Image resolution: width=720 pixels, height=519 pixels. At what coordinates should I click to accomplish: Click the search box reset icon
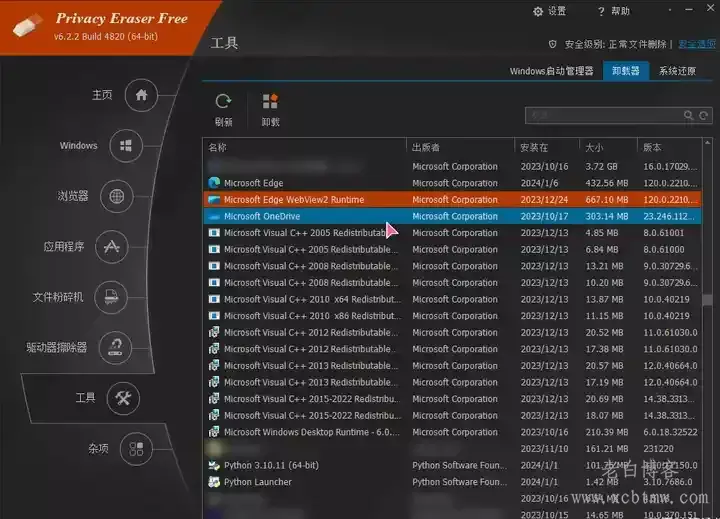[703, 115]
